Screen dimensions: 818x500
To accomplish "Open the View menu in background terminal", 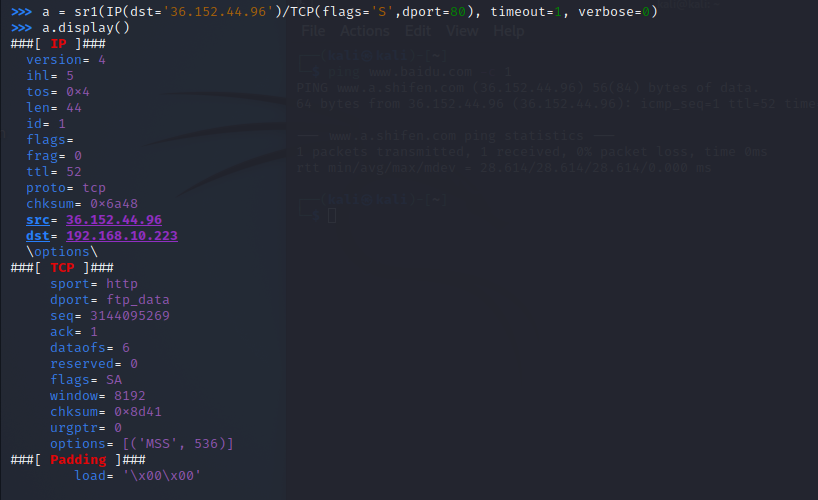I will click(x=462, y=31).
